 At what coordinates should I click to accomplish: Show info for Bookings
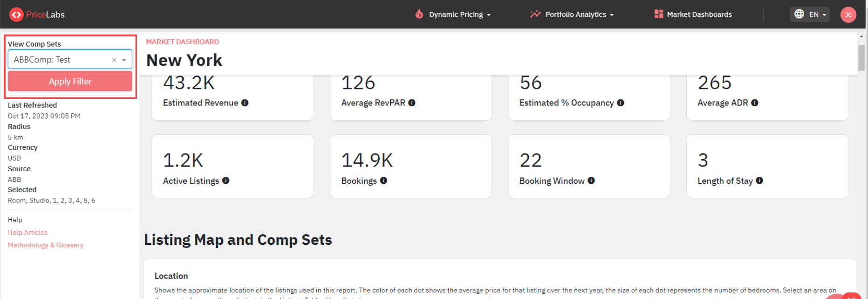[x=383, y=181]
